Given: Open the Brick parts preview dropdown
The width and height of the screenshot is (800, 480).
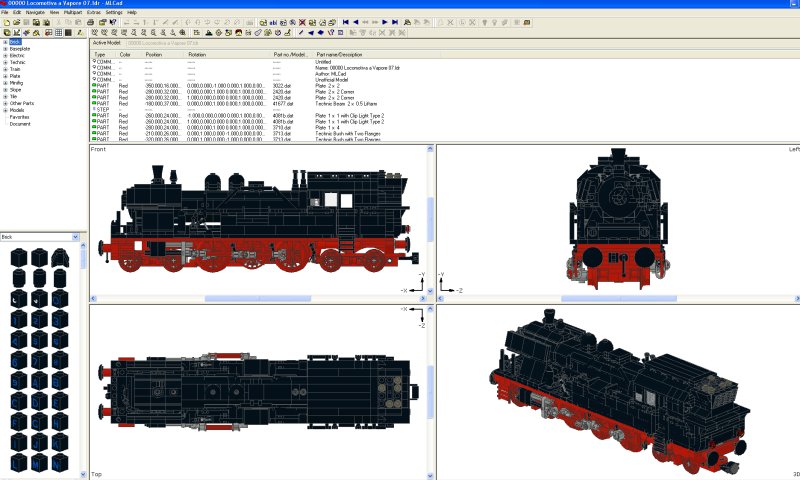Looking at the screenshot, I should 76,237.
